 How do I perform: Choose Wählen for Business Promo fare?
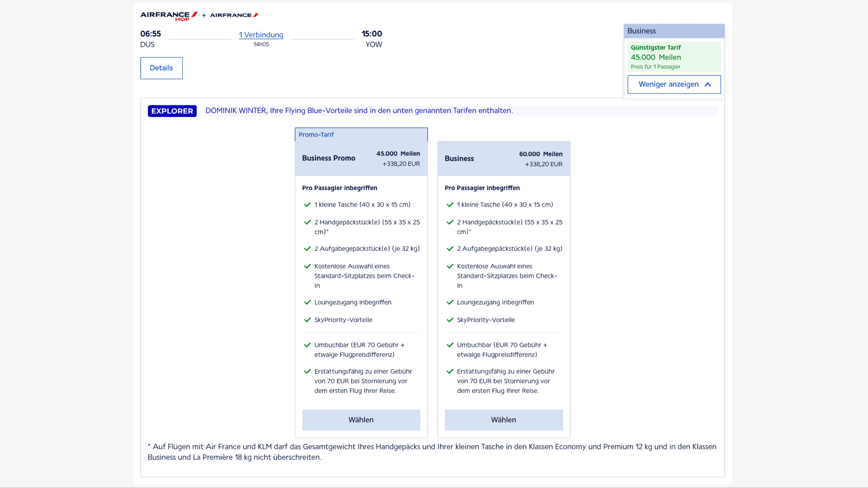361,420
